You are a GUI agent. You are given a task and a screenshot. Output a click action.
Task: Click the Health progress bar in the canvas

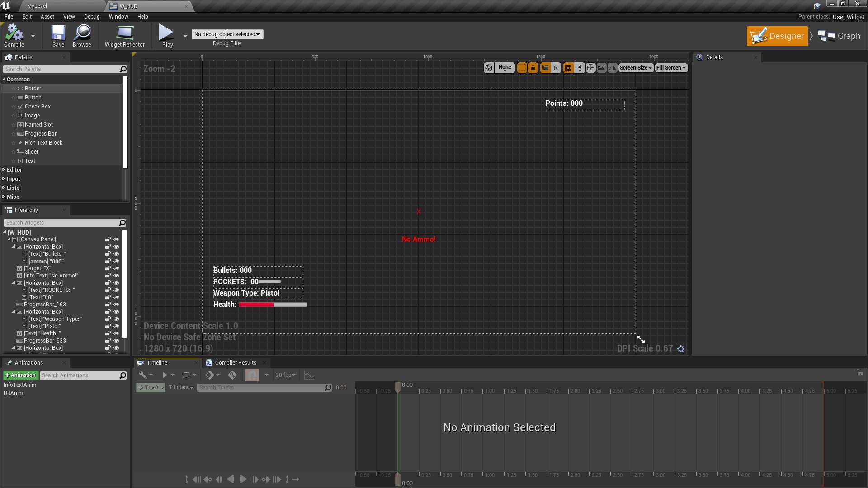(273, 305)
